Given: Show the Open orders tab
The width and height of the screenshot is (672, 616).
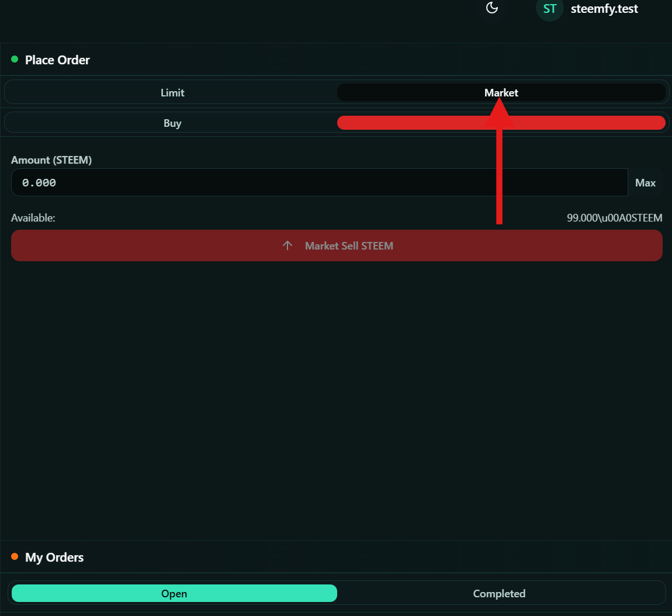Looking at the screenshot, I should tap(174, 593).
